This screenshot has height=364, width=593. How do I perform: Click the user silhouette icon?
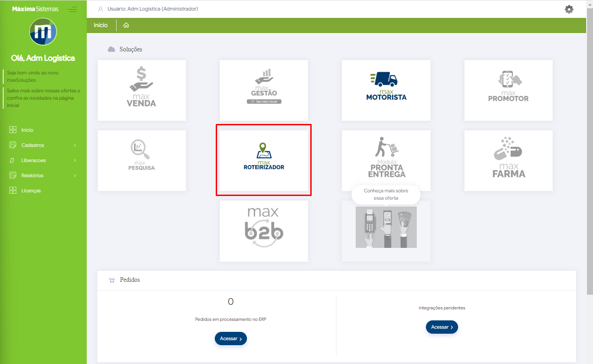pos(101,9)
